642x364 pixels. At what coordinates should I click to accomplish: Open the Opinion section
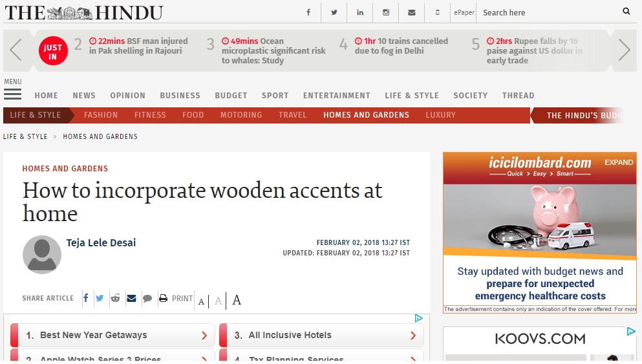coord(127,96)
